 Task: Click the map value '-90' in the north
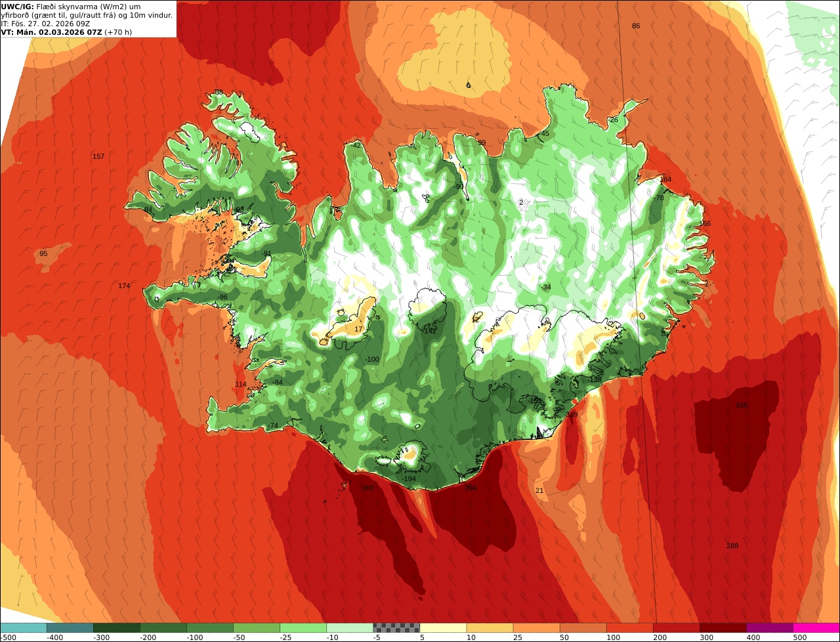click(458, 186)
